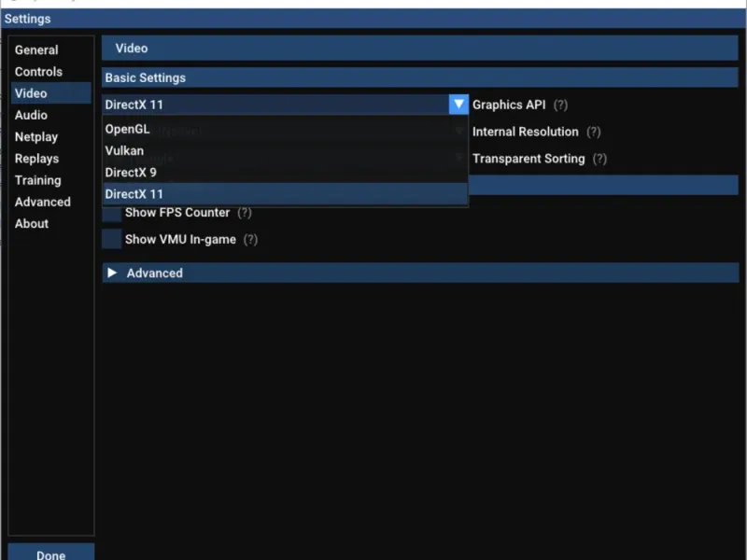Select the Video section in sidebar
The height and width of the screenshot is (560, 747).
pos(50,93)
